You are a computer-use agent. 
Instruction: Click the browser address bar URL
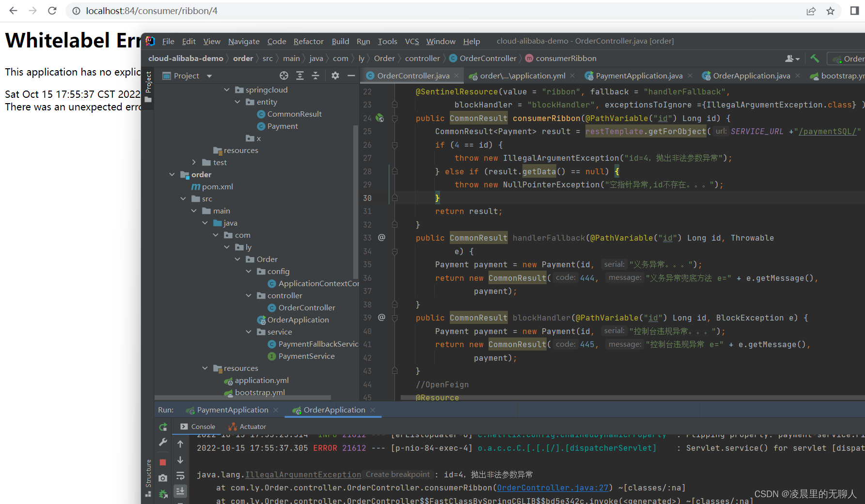pyautogui.click(x=152, y=11)
